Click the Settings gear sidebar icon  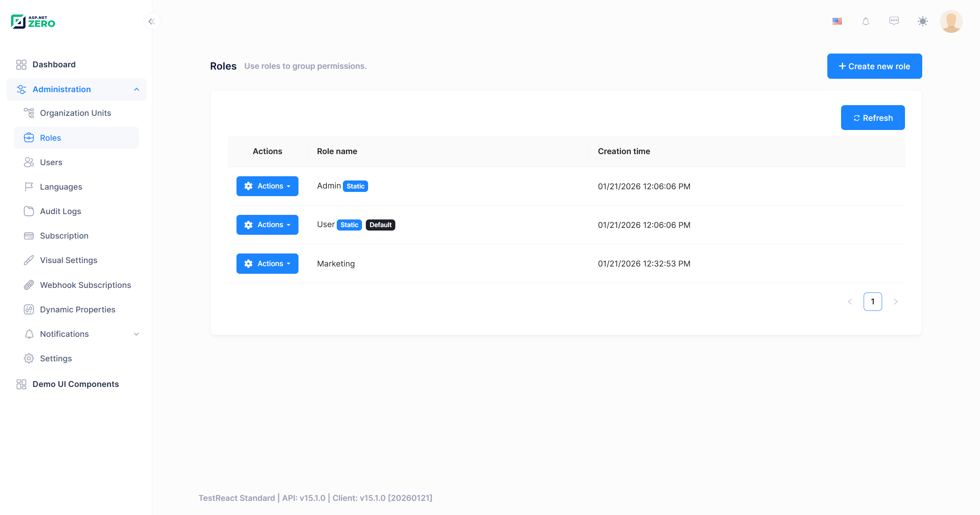(29, 359)
